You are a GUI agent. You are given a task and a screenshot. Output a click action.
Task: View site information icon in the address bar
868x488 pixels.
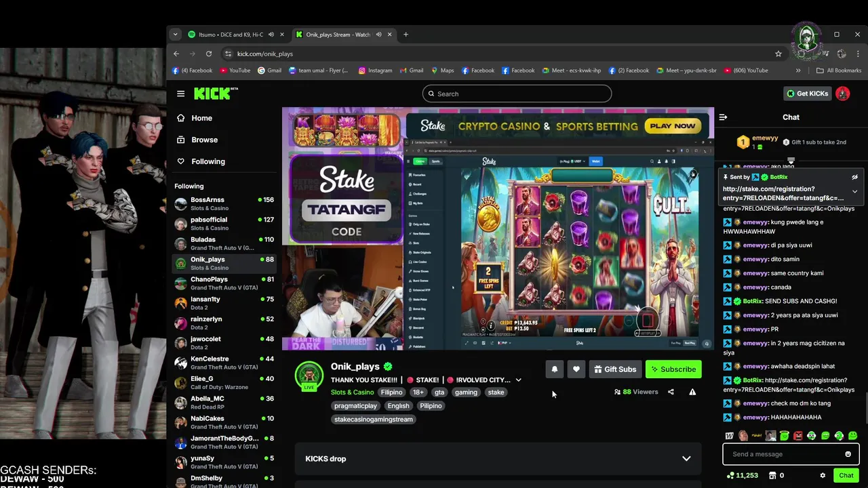tap(228, 54)
